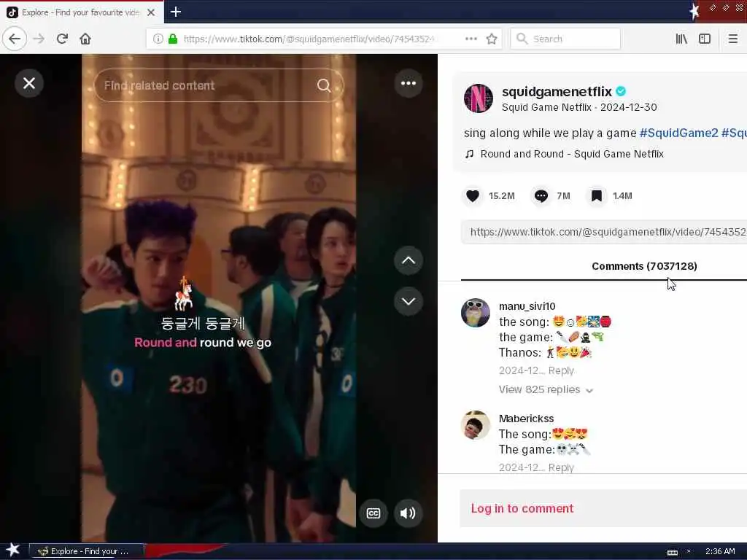Show site information icon in address bar
747x560 pixels.
(x=158, y=39)
